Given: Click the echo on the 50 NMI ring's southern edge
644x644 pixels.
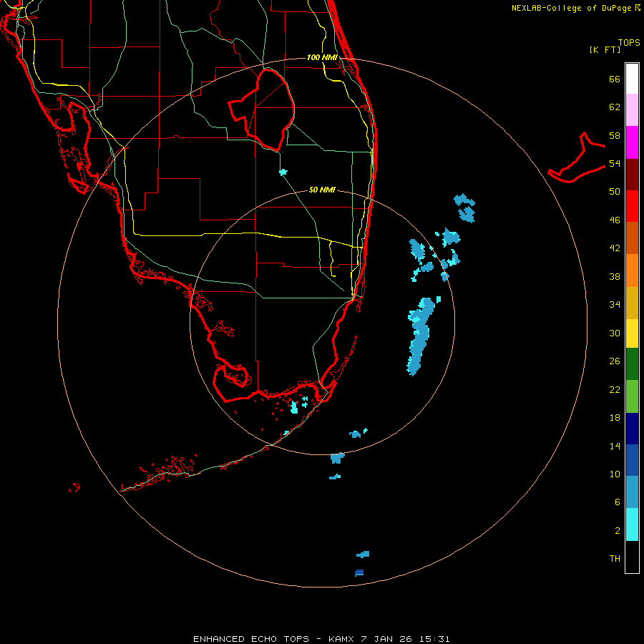Looking at the screenshot, I should 337,458.
